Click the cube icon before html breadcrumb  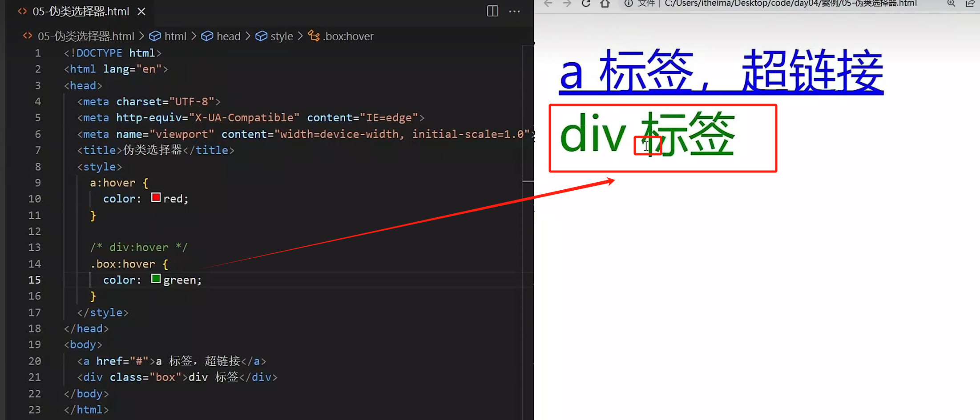point(155,36)
